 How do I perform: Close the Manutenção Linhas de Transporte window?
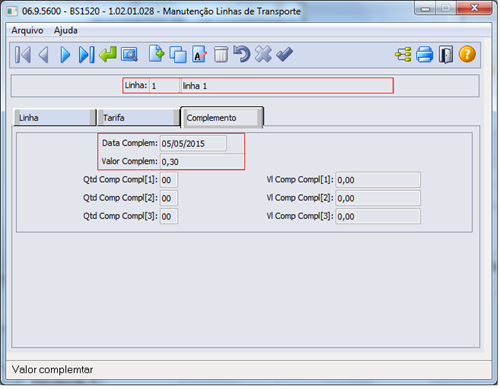[474, 8]
